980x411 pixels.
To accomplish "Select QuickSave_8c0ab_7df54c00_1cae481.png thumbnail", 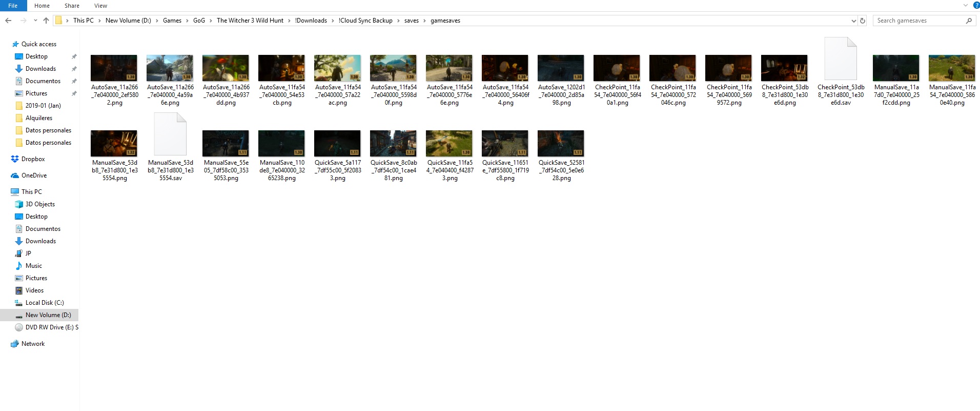I will 393,143.
